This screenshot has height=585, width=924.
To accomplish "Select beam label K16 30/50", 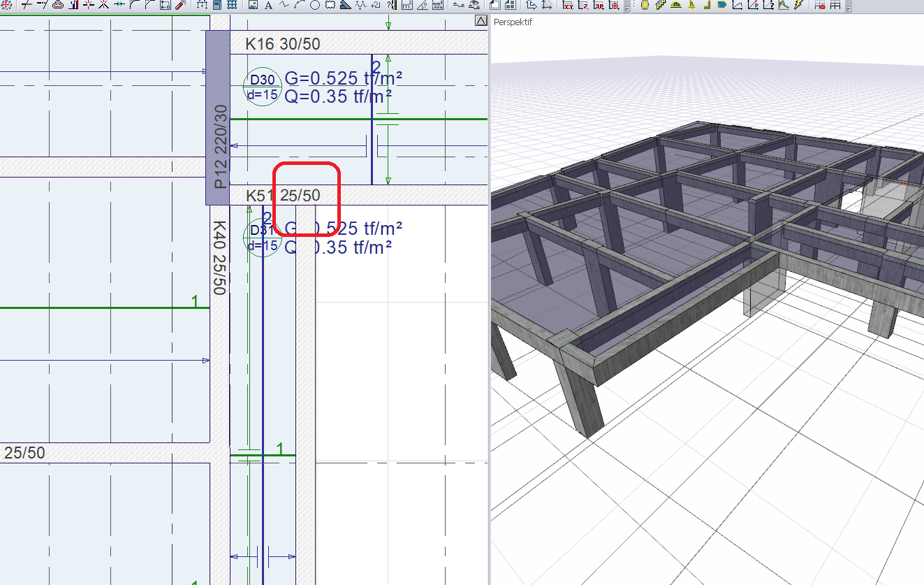I will [283, 44].
